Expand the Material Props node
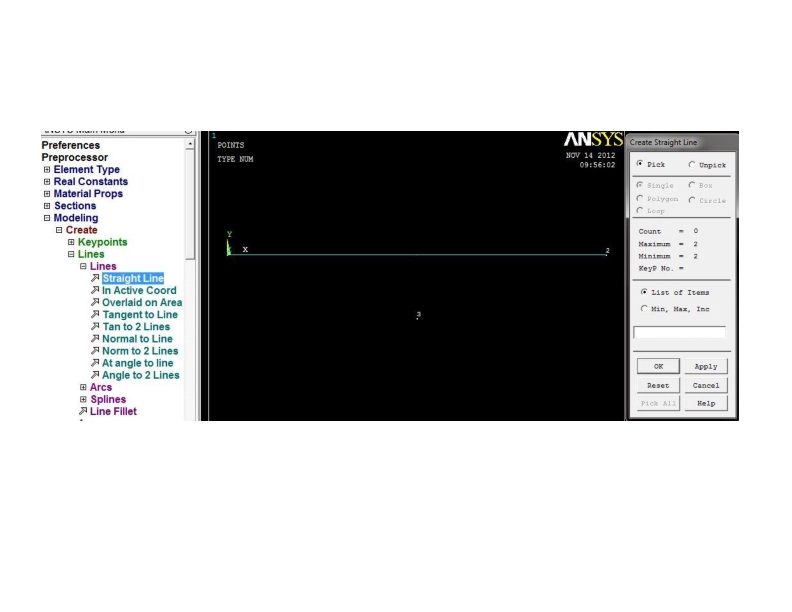The width and height of the screenshot is (792, 612). [x=47, y=194]
